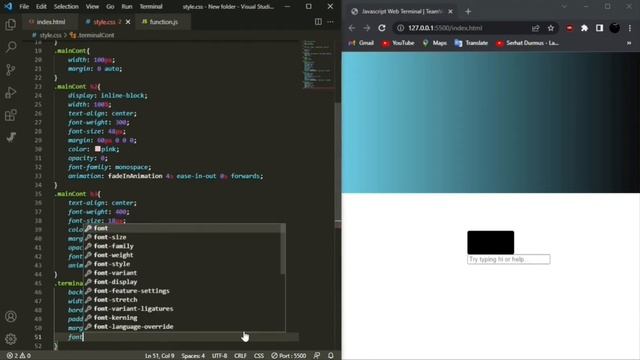Viewport: 640px width, 360px height.
Task: Toggle Chrome side panel icon
Action: tap(599, 28)
